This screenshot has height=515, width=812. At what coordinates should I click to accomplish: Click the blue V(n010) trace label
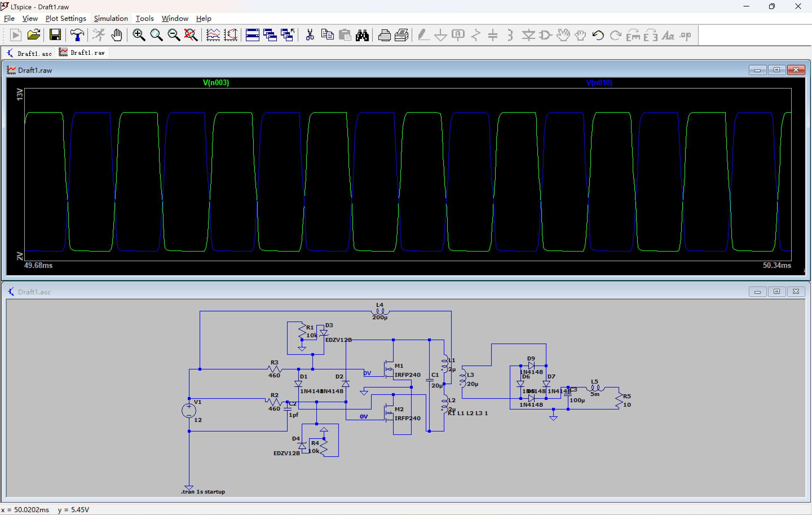(x=599, y=83)
